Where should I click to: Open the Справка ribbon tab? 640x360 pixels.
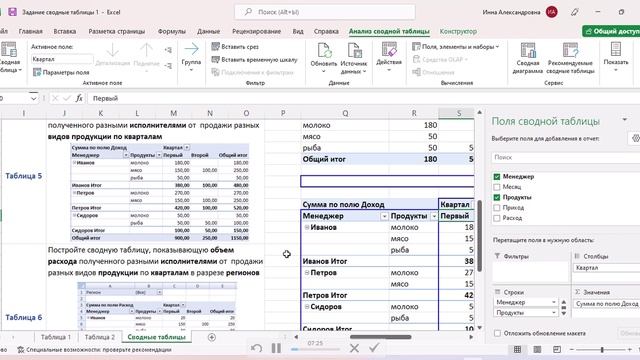pos(326,31)
